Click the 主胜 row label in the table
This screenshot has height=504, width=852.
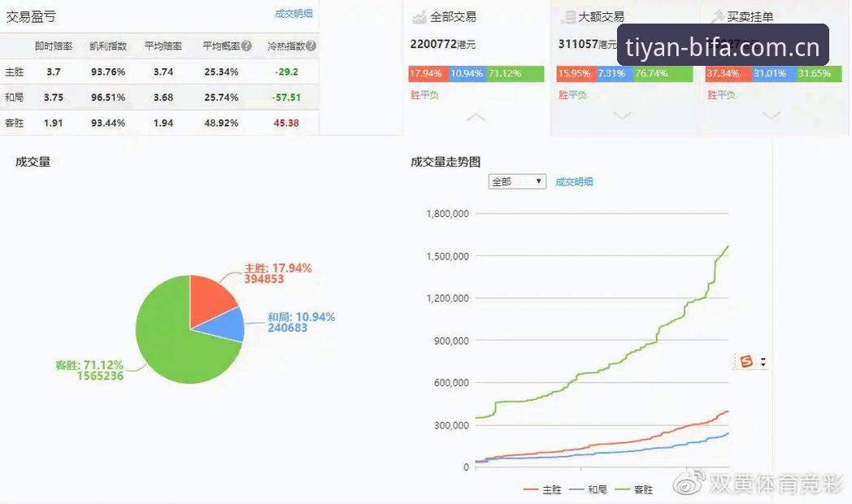point(14,72)
